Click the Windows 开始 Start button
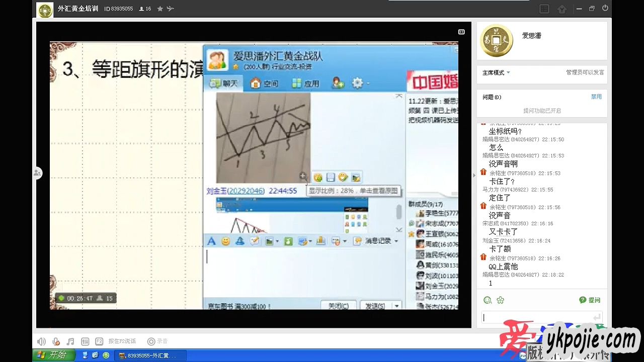Viewport: 644px width, 362px height. click(54, 355)
